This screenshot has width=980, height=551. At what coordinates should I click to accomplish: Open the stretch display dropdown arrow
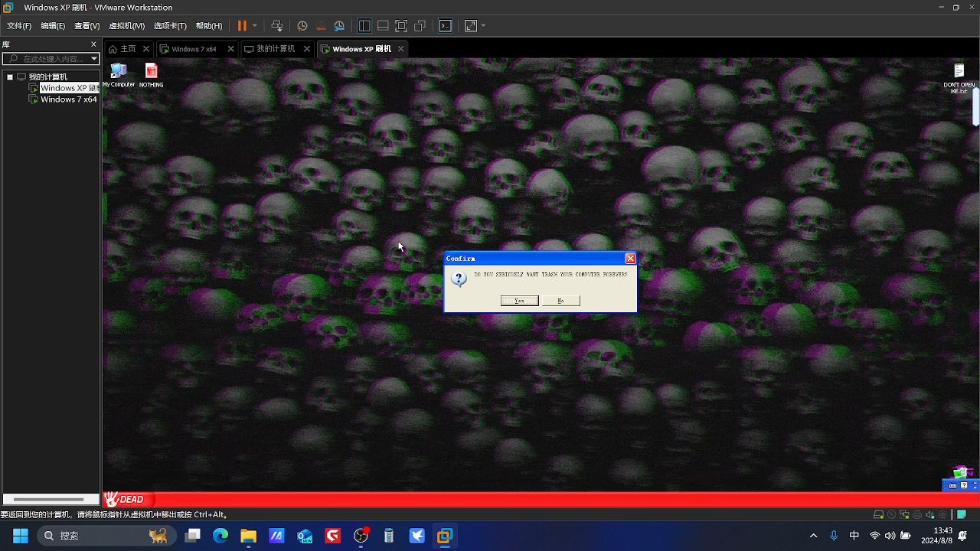(x=483, y=25)
